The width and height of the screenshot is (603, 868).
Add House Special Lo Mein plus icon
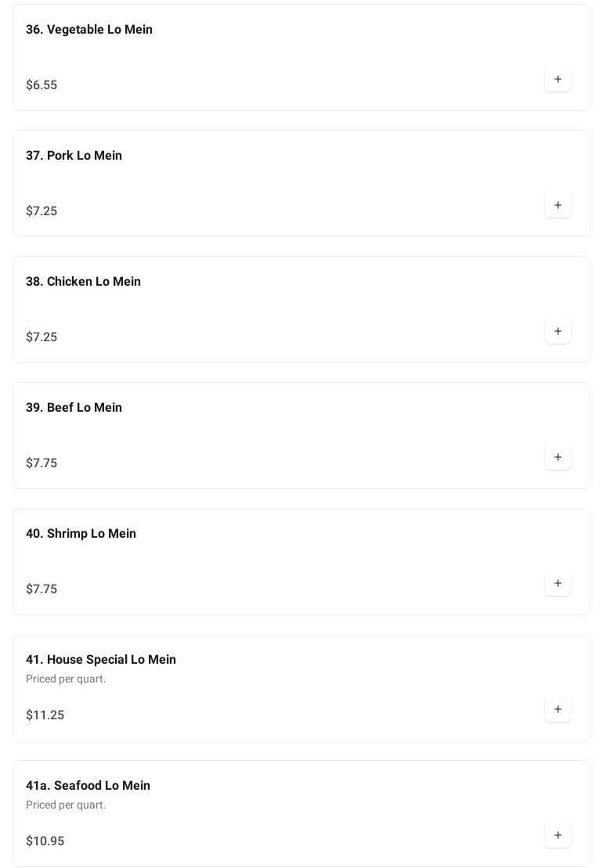[558, 709]
